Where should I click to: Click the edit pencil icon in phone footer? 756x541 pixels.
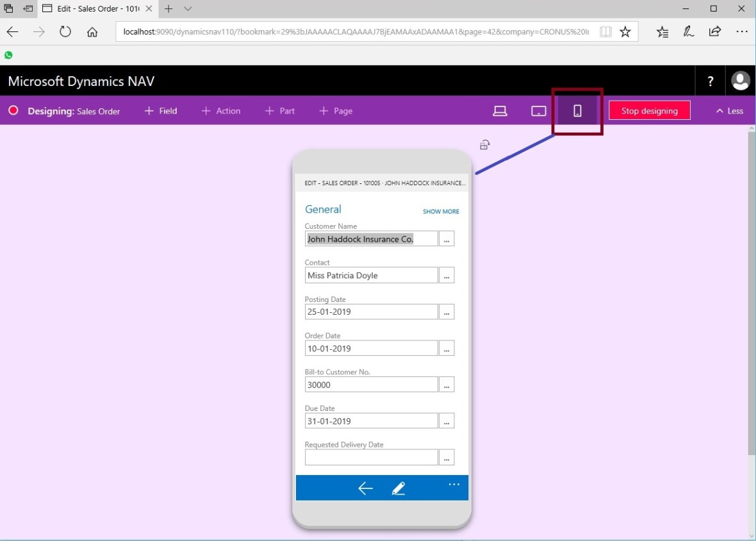(x=399, y=488)
